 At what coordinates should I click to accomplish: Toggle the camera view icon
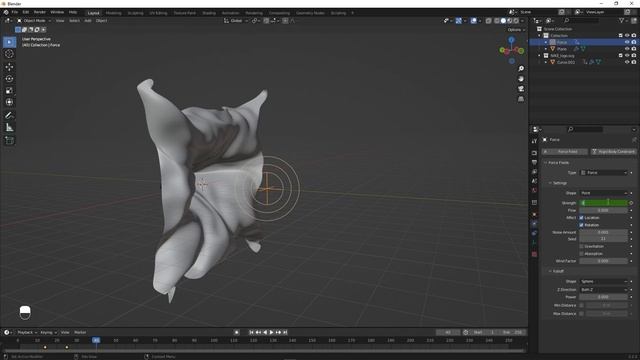tap(521, 89)
